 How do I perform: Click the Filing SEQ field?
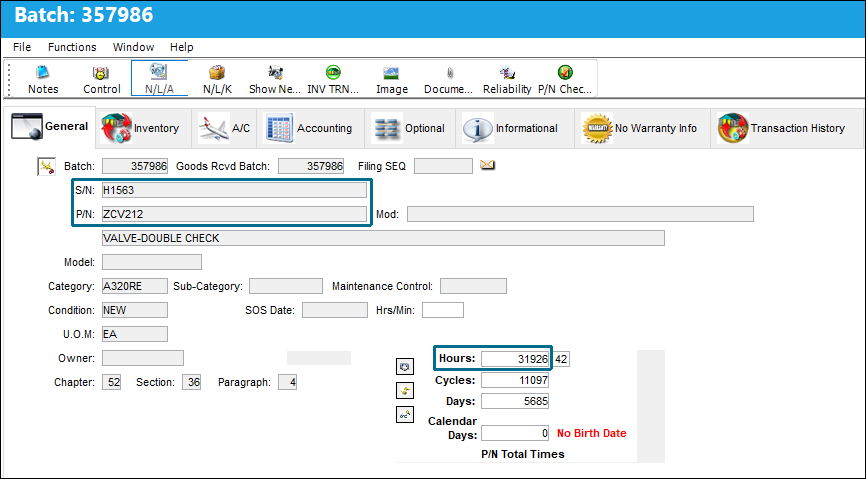(x=443, y=166)
